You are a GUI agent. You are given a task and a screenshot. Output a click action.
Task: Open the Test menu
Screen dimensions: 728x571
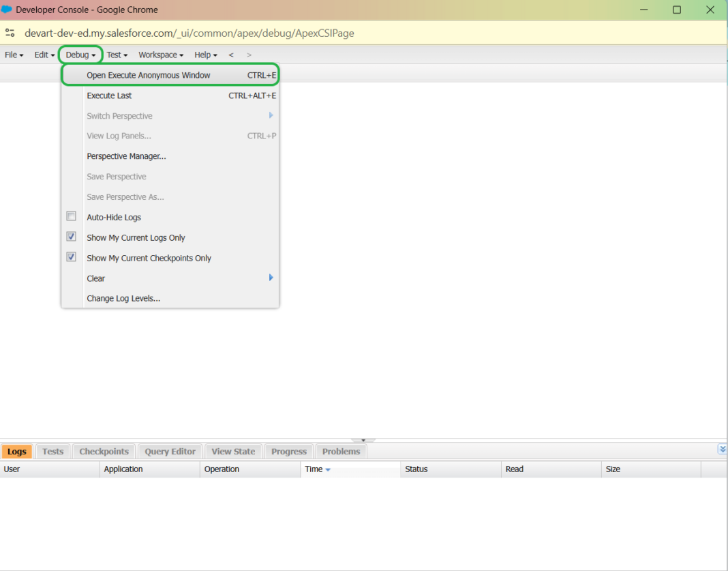[x=115, y=55]
